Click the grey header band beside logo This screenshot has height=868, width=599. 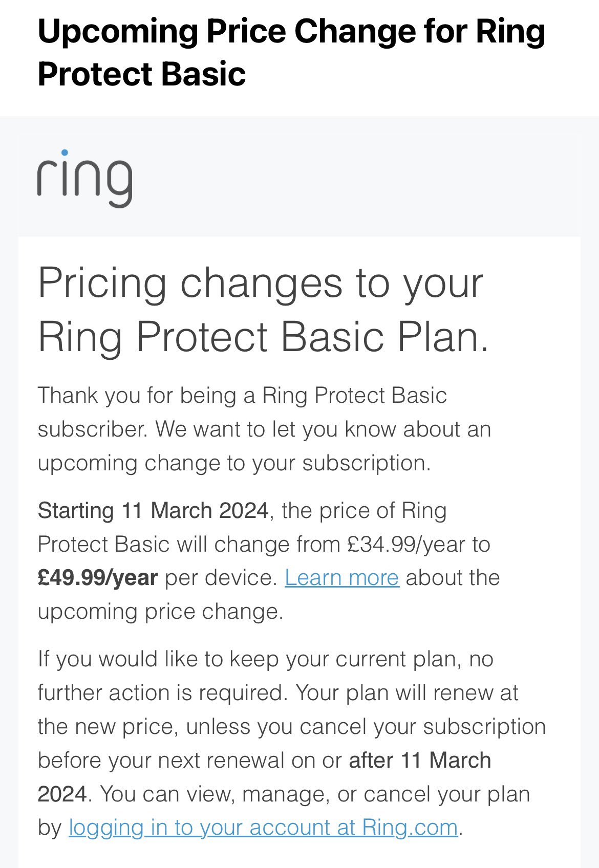[x=358, y=184]
